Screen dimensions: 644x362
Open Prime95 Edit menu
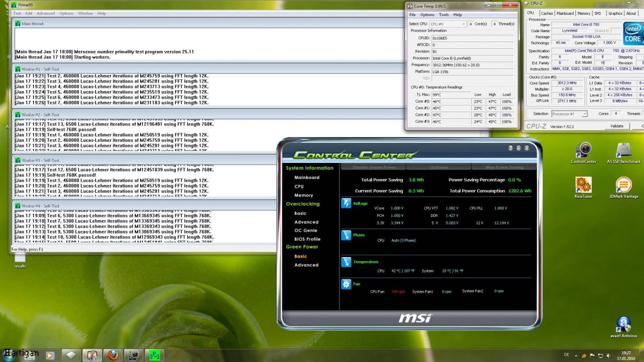tap(29, 13)
